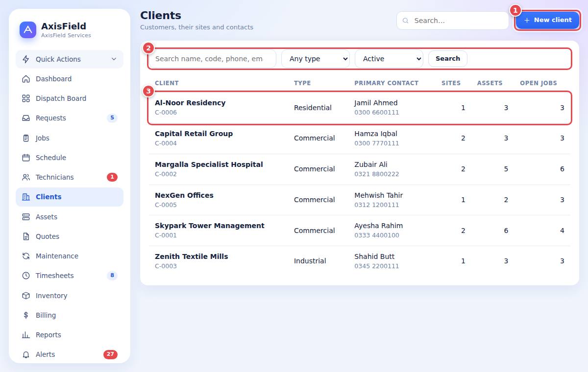The width and height of the screenshot is (588, 372).
Task: Click the Requests inbox icon
Action: (26, 118)
